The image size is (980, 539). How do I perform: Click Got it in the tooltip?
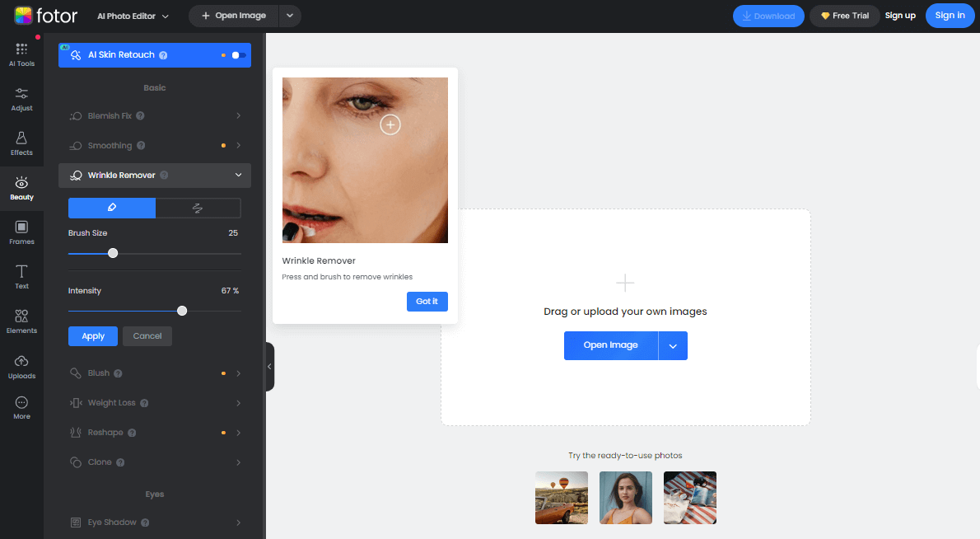427,302
